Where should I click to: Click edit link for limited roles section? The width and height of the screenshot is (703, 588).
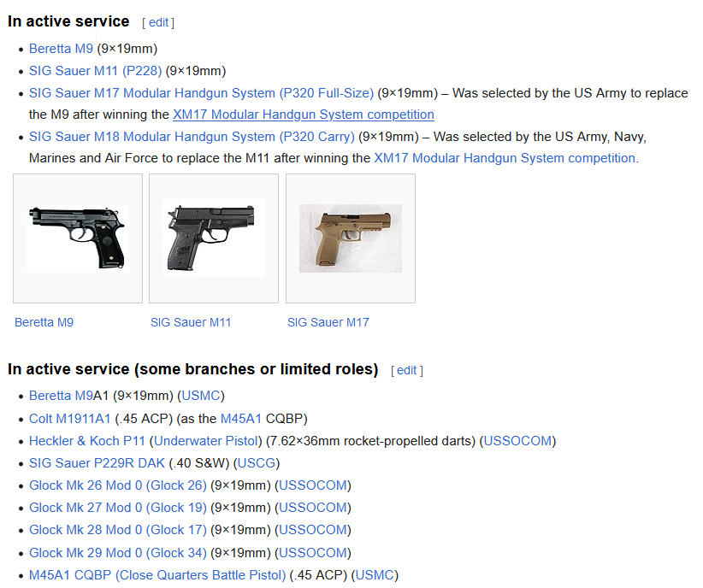(406, 370)
